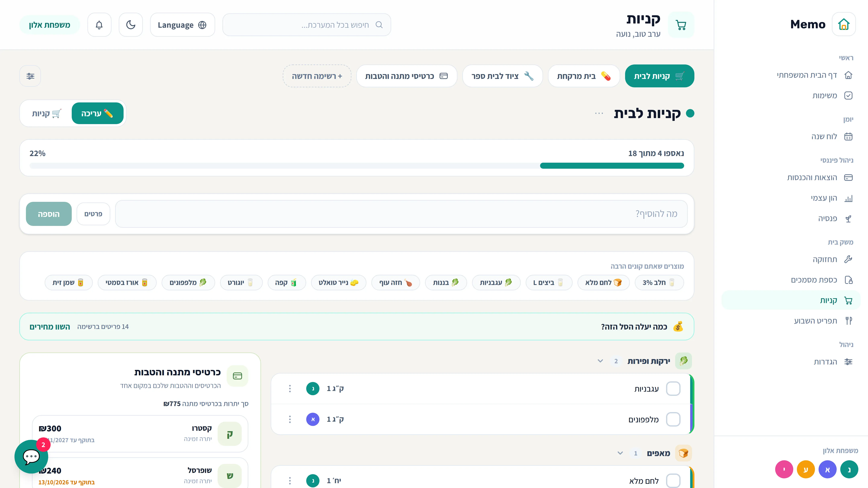Click the ירקות ופירות category leaf icon

click(683, 361)
